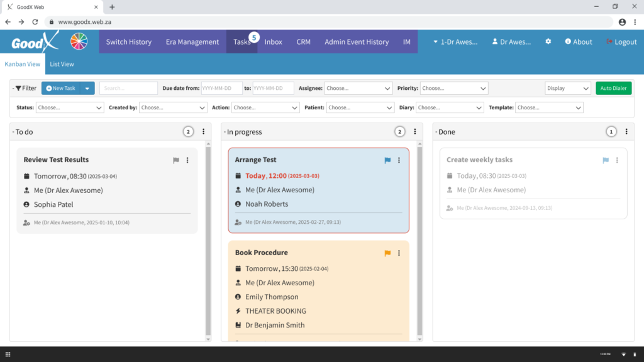Image resolution: width=644 pixels, height=362 pixels.
Task: Click the Tasks notification badge showing 5
Action: click(254, 37)
